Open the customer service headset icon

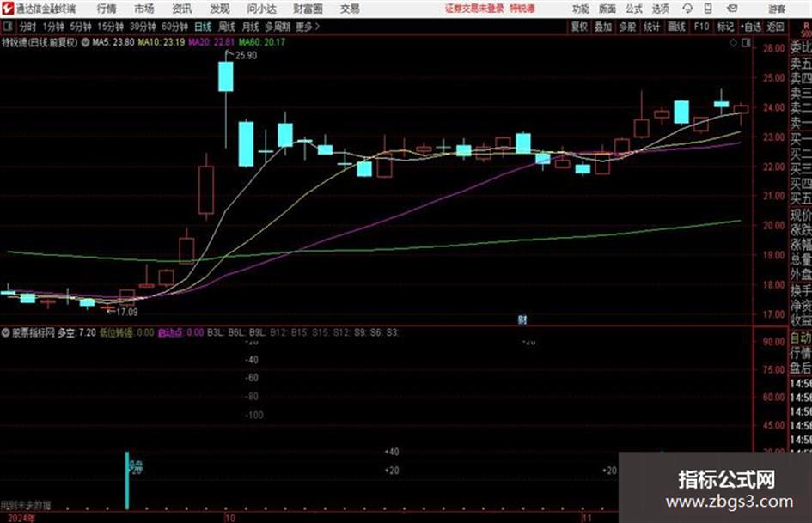pyautogui.click(x=687, y=9)
